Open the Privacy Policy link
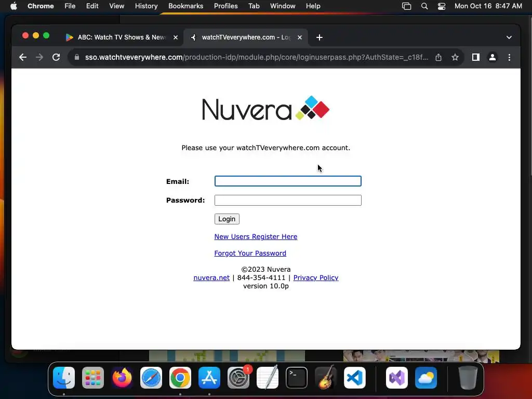This screenshot has height=399, width=532. (315, 277)
